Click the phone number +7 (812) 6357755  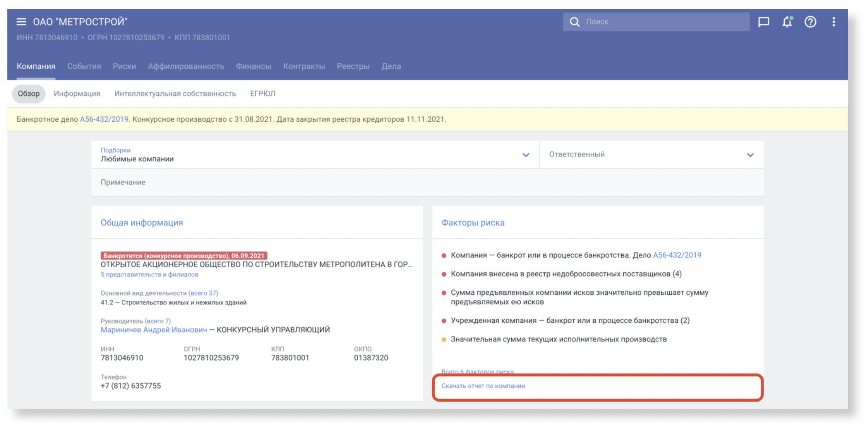pos(131,386)
